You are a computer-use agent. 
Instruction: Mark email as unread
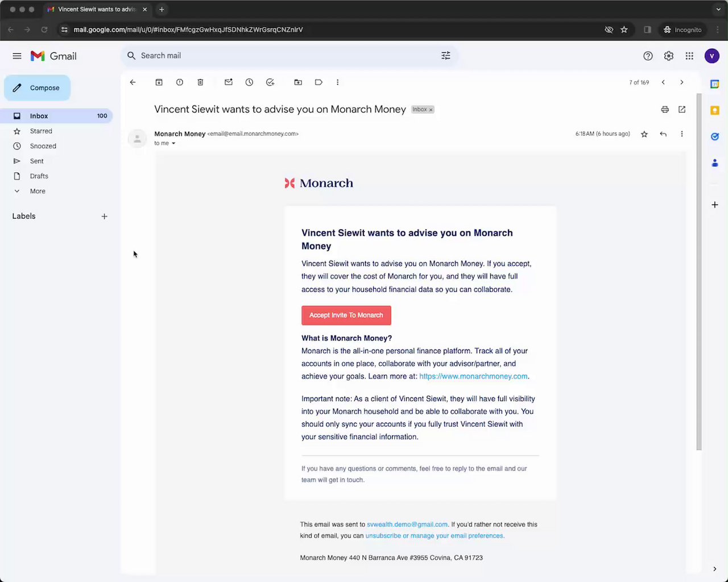click(229, 82)
